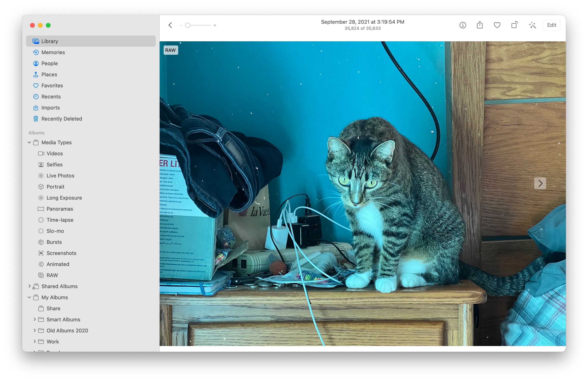Favorite this photo with the heart icon
Viewport: 588px width, 381px height.
point(497,25)
